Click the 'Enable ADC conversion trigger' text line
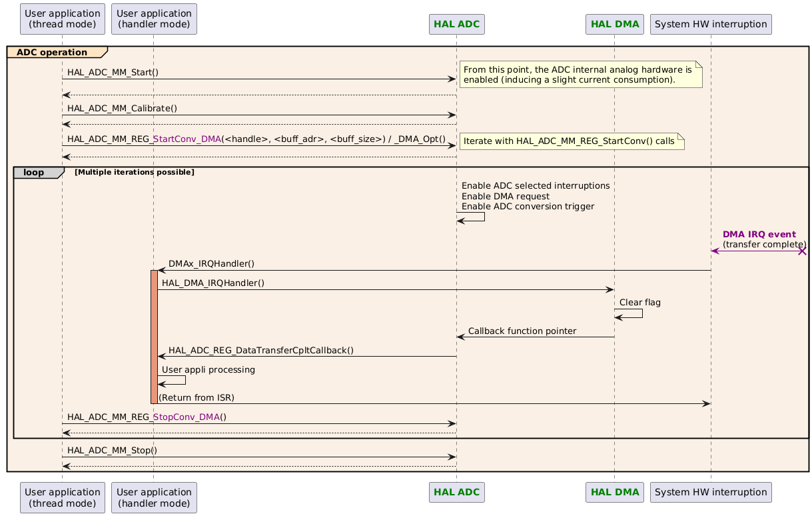The width and height of the screenshot is (812, 516). (x=528, y=207)
